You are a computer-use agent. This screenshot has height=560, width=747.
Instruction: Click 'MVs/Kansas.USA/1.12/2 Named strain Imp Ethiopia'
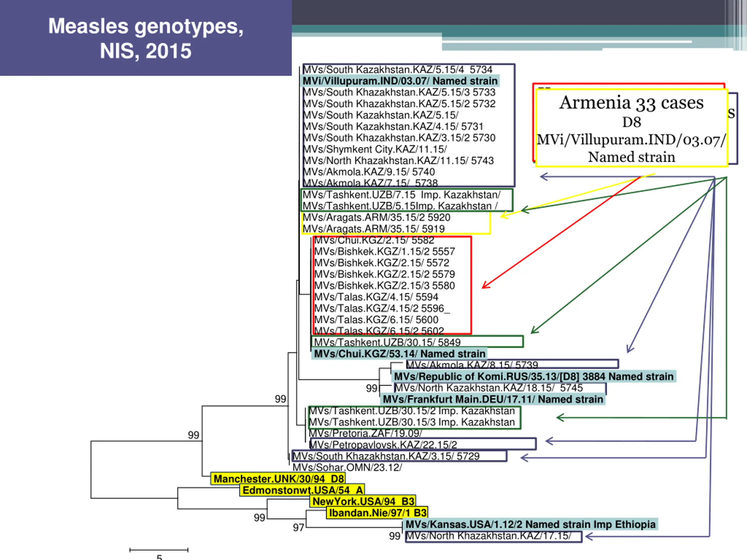(530, 524)
